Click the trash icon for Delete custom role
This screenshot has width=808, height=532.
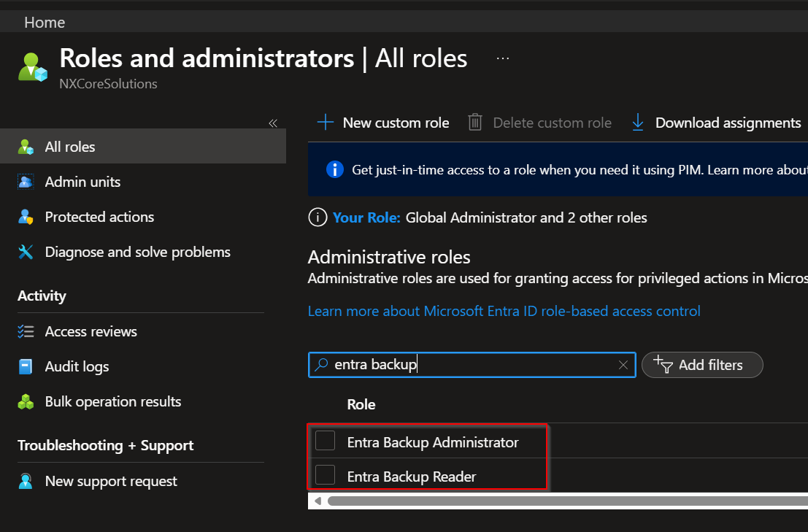[474, 123]
